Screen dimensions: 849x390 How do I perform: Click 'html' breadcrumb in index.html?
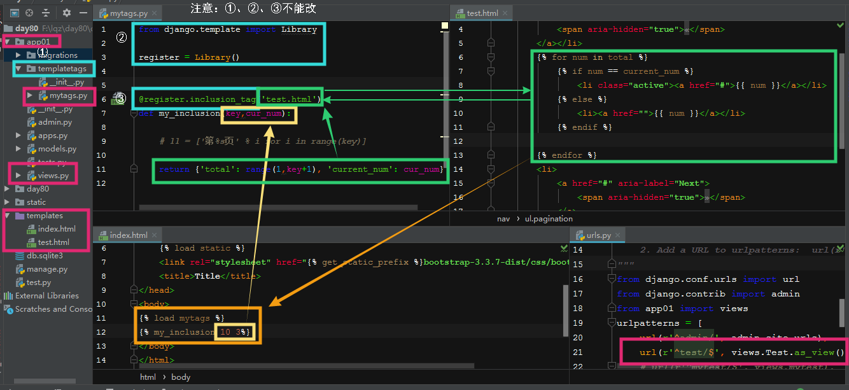pyautogui.click(x=148, y=376)
